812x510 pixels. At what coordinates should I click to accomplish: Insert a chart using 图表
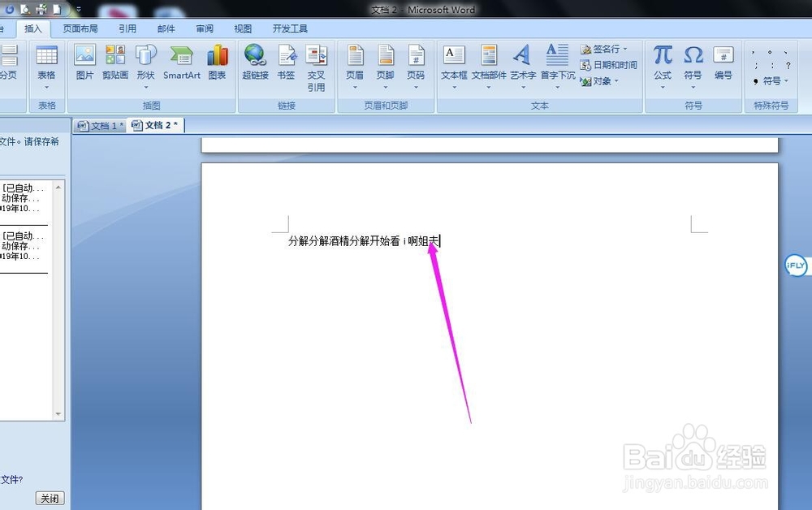[217, 63]
